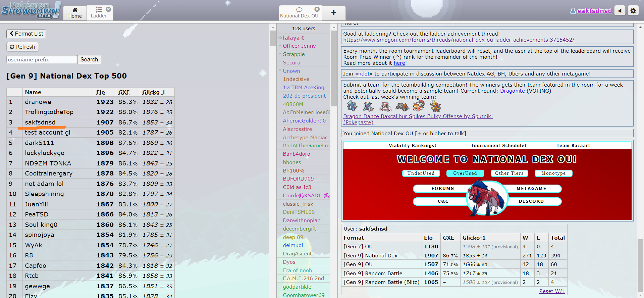This screenshot has width=644, height=298.
Task: Open the METAGAME banner button
Action: (x=531, y=189)
